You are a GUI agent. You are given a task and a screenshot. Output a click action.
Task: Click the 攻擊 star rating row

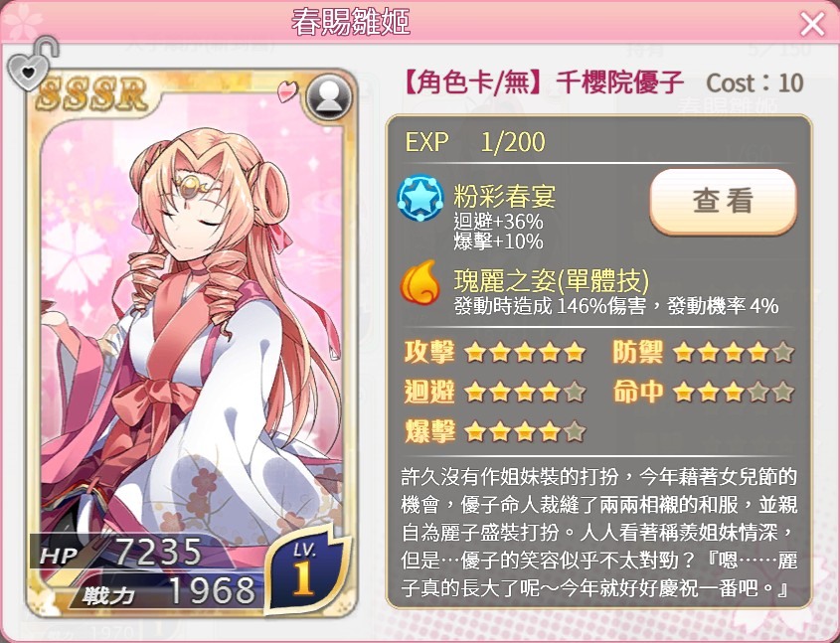click(x=495, y=352)
